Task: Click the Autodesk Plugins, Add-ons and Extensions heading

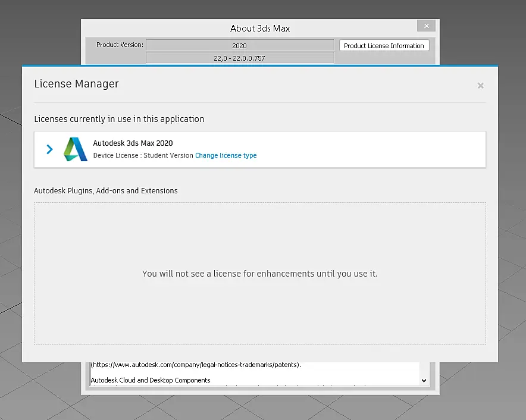Action: coord(106,190)
